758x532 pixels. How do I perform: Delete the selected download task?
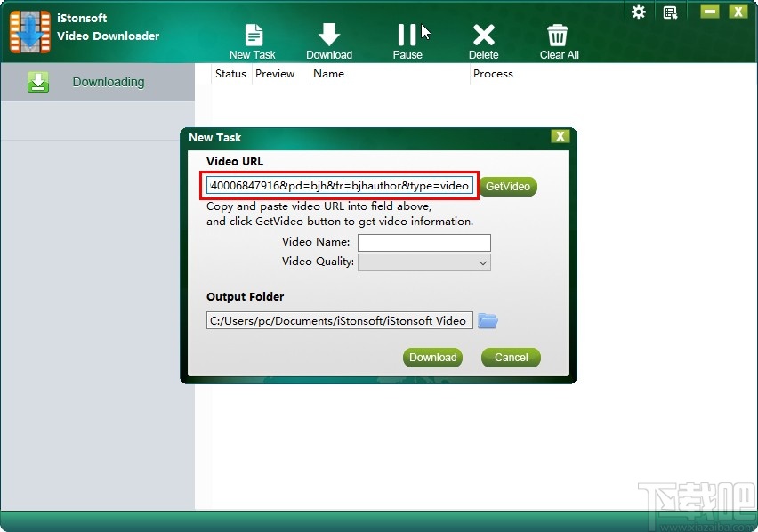pos(483,38)
